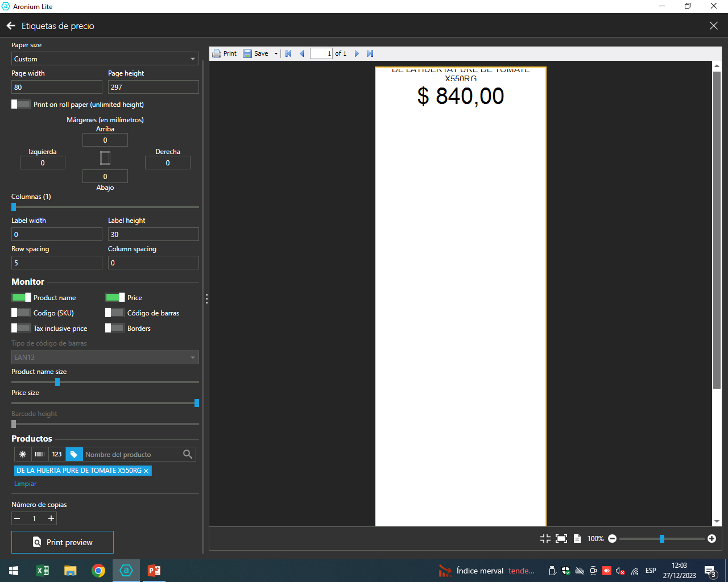The width and height of the screenshot is (728, 582).
Task: Select the asterisk search mode icon
Action: [23, 454]
